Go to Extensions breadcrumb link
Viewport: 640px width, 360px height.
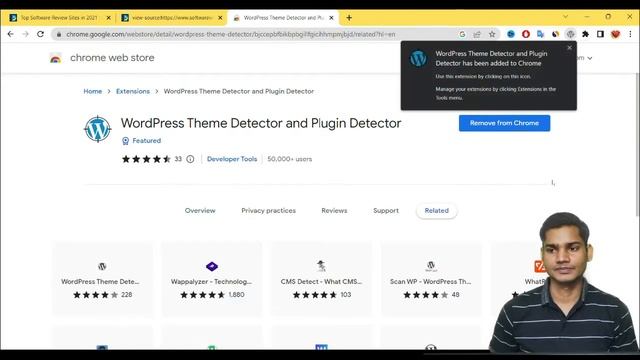coord(133,91)
